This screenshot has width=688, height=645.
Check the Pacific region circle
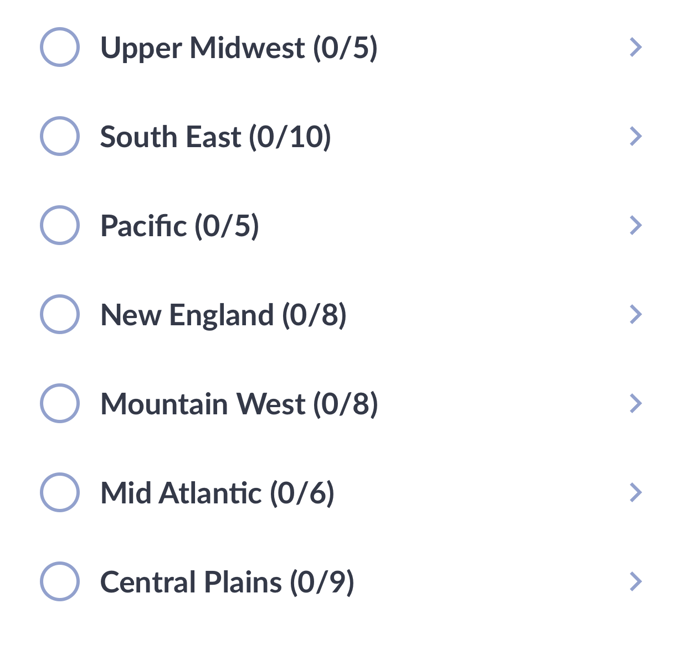click(x=60, y=225)
